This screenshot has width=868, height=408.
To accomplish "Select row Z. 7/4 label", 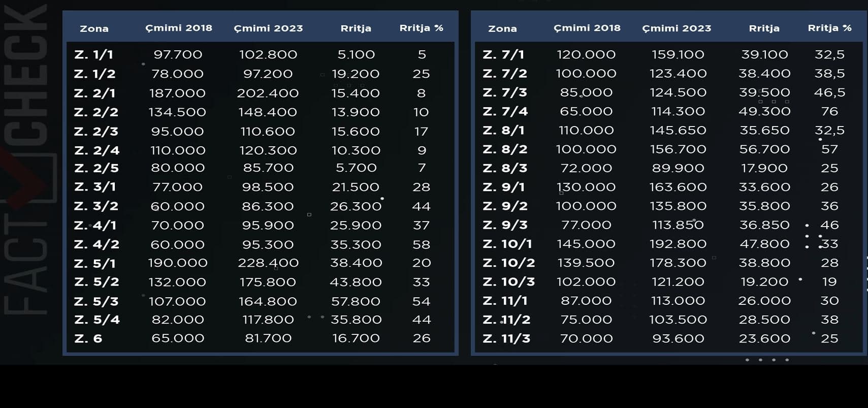I will 505,111.
